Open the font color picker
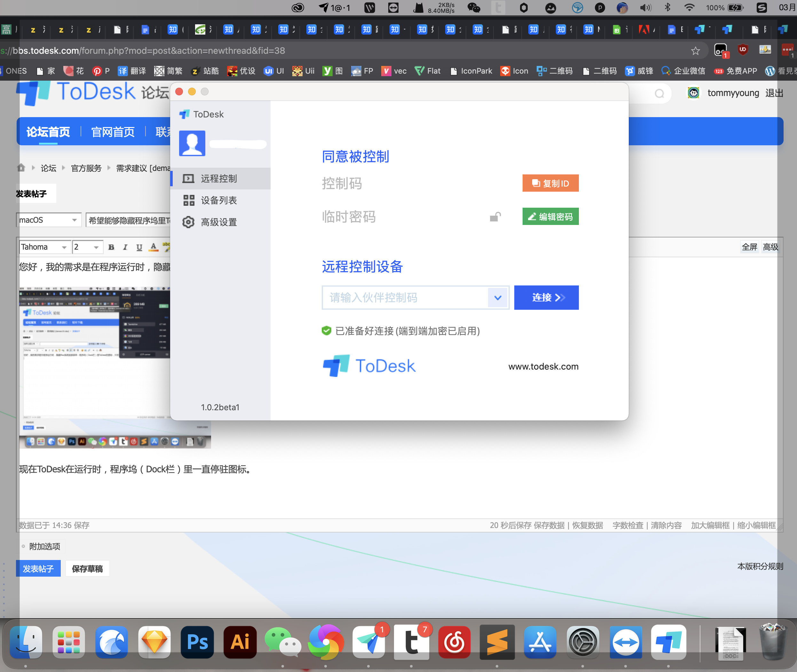797x672 pixels. [x=153, y=247]
